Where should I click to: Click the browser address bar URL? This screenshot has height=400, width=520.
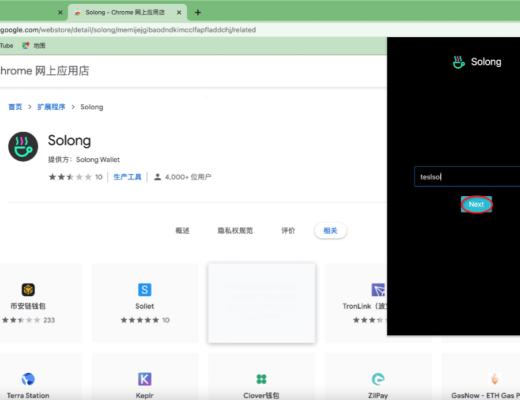[x=128, y=30]
